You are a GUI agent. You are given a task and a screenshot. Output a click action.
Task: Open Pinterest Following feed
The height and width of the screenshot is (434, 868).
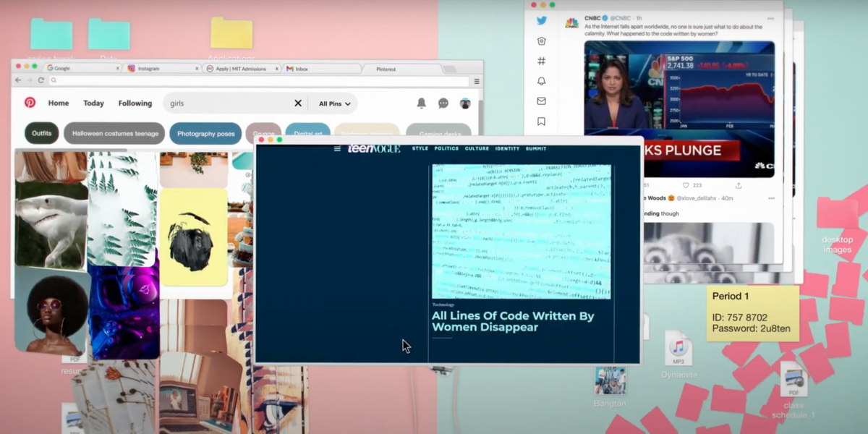[x=135, y=103]
